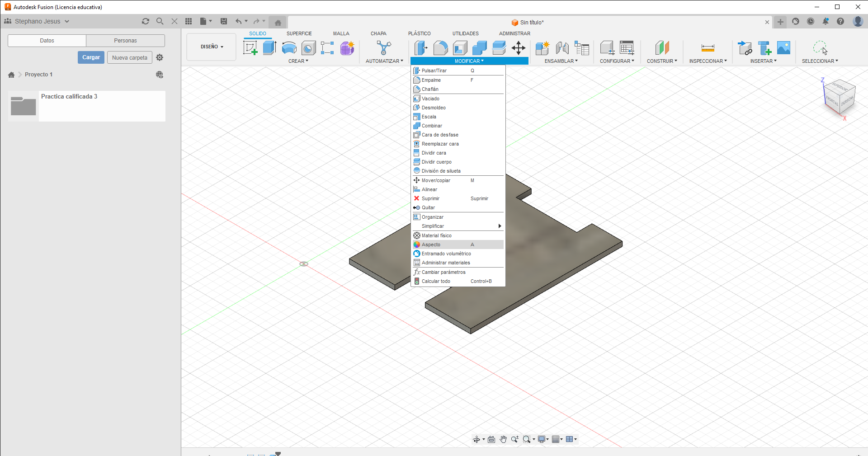Click the Select tool icon
The height and width of the screenshot is (456, 868).
coord(820,47)
